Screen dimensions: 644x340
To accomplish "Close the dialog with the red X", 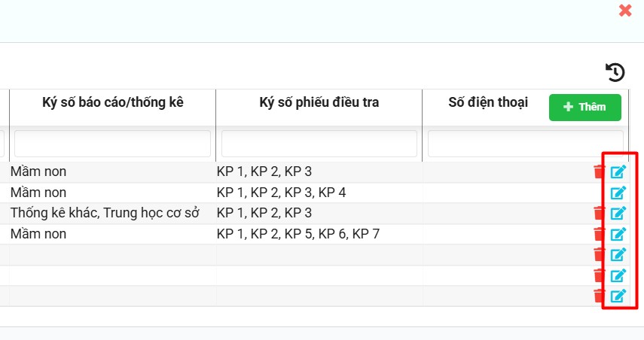I will (x=624, y=11).
